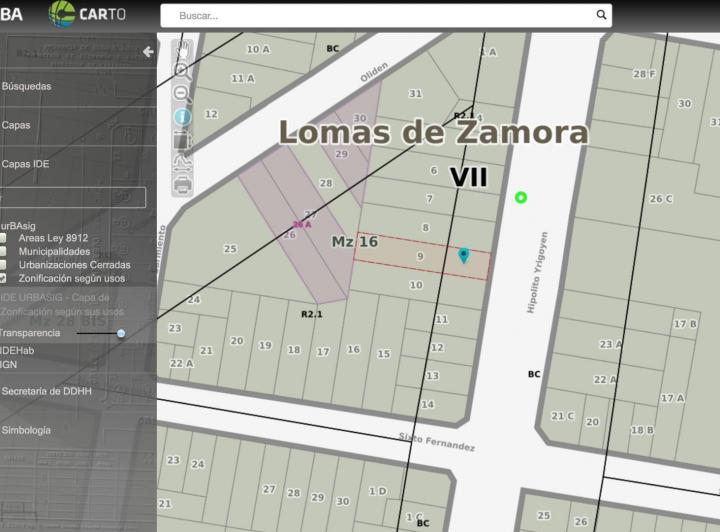The image size is (720, 532).
Task: Open the Simbología panel
Action: coord(26,431)
